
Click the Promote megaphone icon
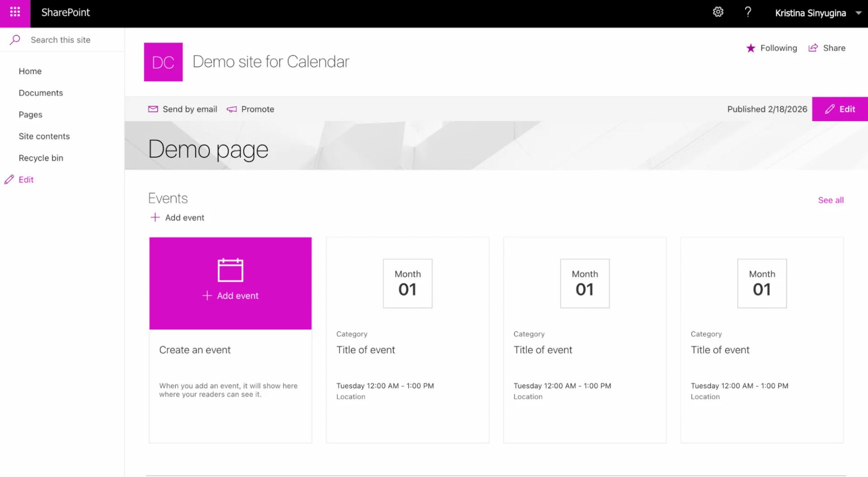coord(231,109)
